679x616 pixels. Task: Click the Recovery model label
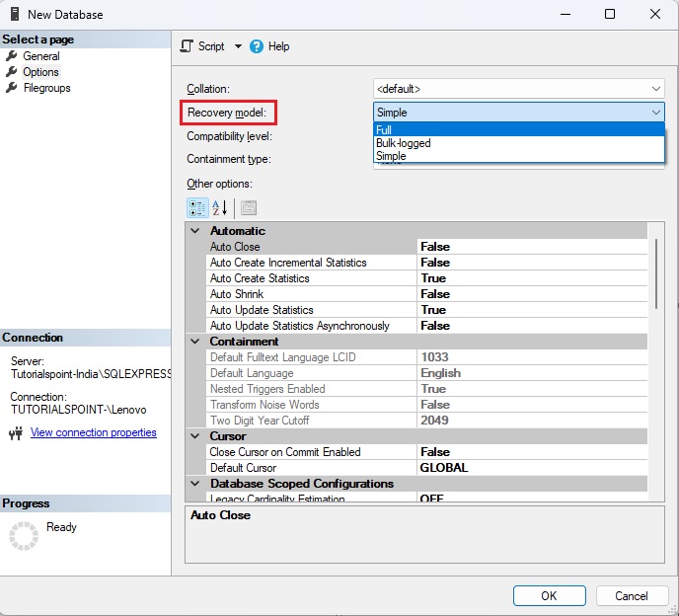227,113
